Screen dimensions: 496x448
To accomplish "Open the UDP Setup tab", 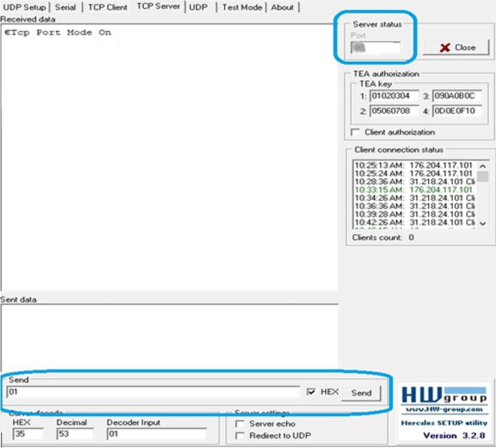I will click(24, 6).
